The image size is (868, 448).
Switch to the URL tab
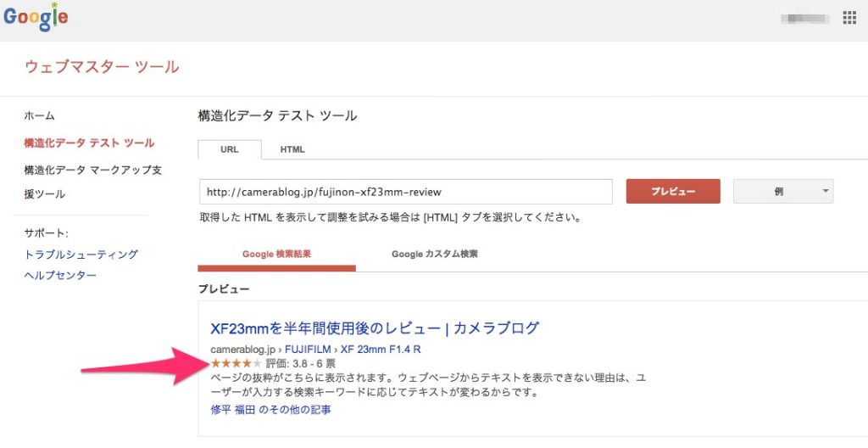pos(229,149)
